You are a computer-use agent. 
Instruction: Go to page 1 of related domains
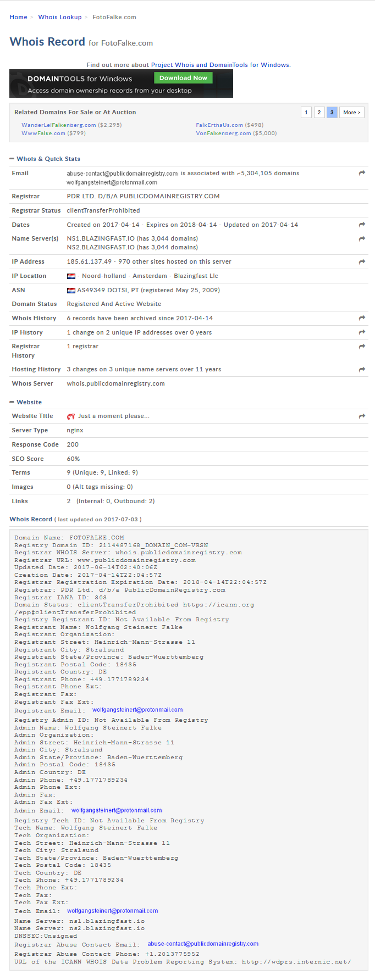[x=306, y=113]
